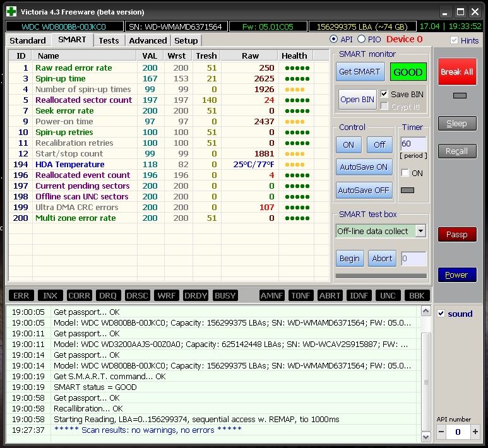
Task: Click the SMART test box numeric field
Action: pyautogui.click(x=414, y=259)
